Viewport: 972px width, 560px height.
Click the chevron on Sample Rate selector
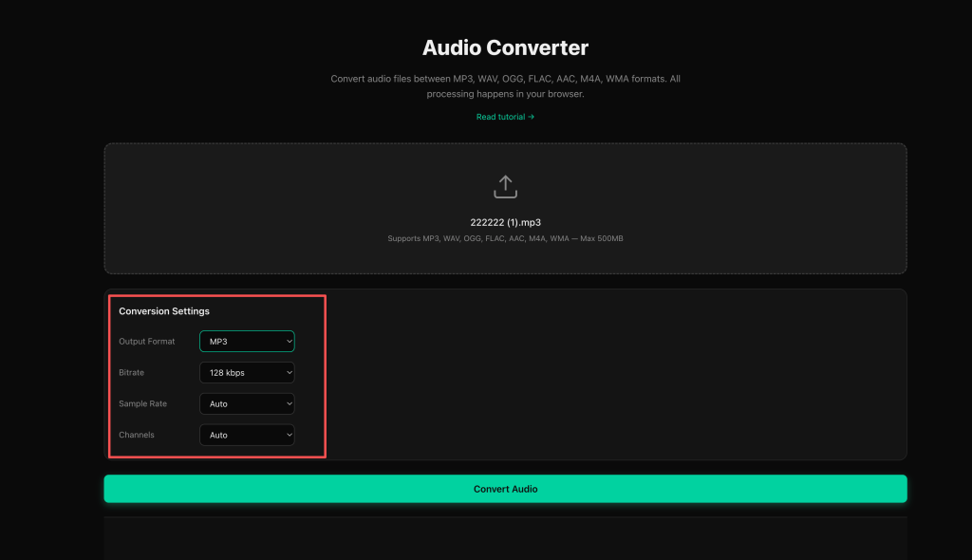tap(289, 403)
